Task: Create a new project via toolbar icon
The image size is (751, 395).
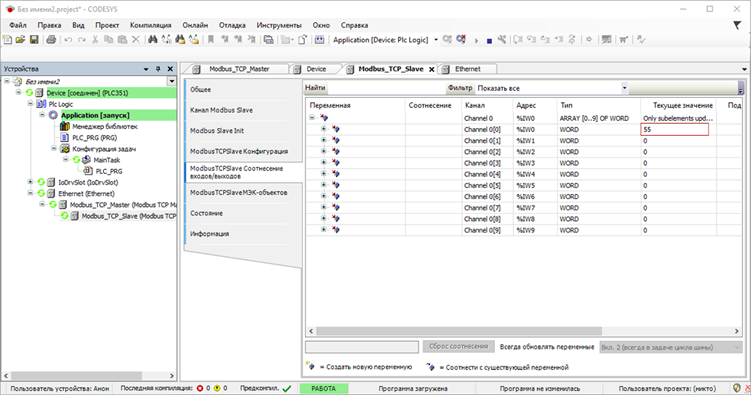Action: click(x=7, y=40)
